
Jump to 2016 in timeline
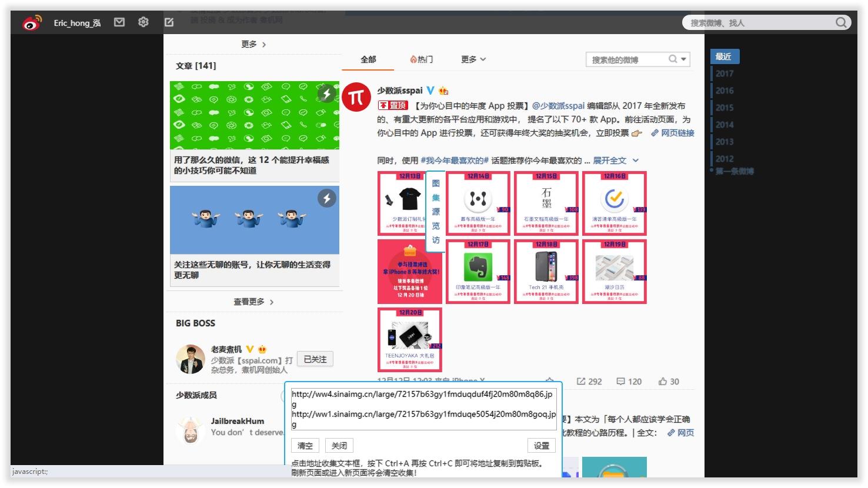tap(725, 91)
